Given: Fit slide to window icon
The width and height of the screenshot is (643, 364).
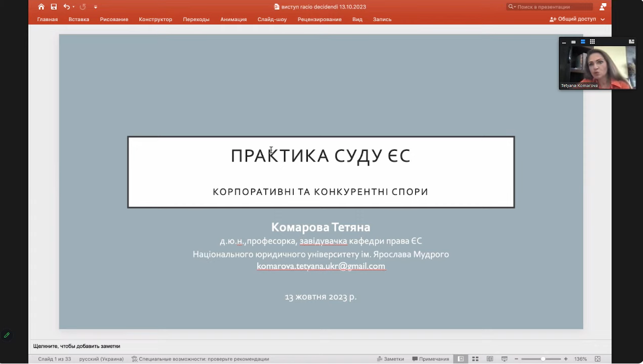Looking at the screenshot, I should pyautogui.click(x=597, y=359).
